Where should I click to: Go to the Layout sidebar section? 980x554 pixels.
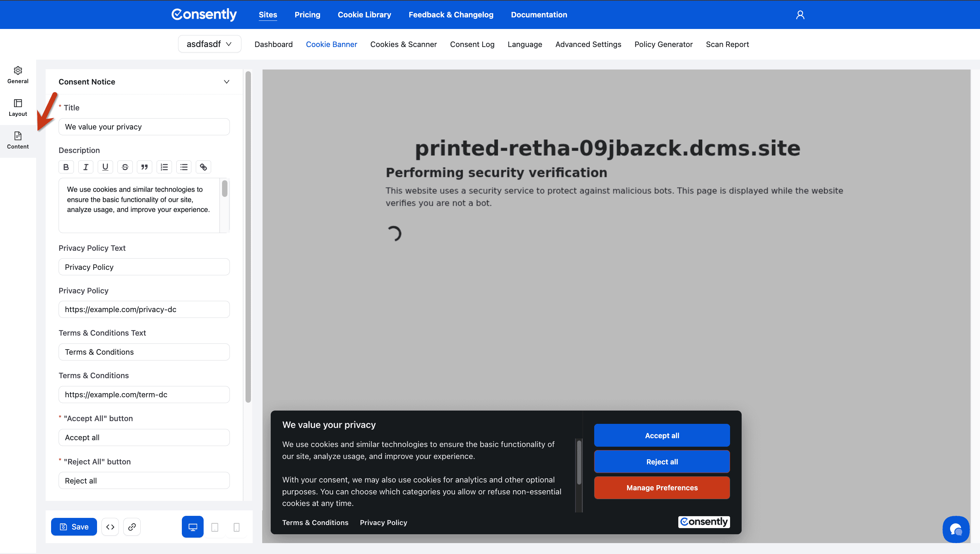tap(18, 107)
